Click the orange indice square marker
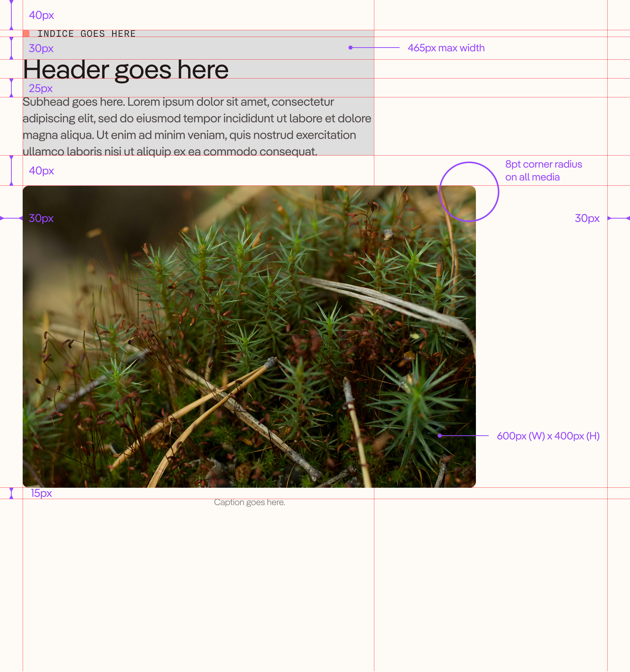The width and height of the screenshot is (630, 672). pyautogui.click(x=26, y=34)
